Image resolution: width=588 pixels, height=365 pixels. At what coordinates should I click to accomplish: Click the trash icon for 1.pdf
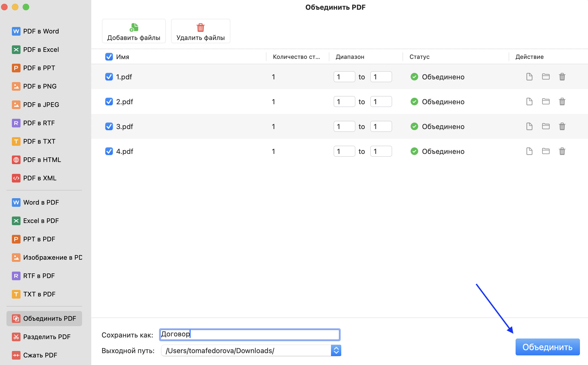pos(562,77)
